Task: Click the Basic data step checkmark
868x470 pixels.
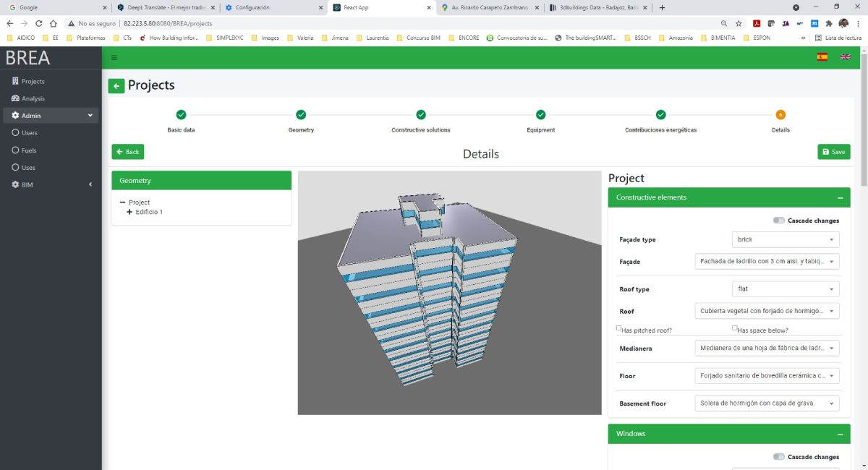Action: 181,115
